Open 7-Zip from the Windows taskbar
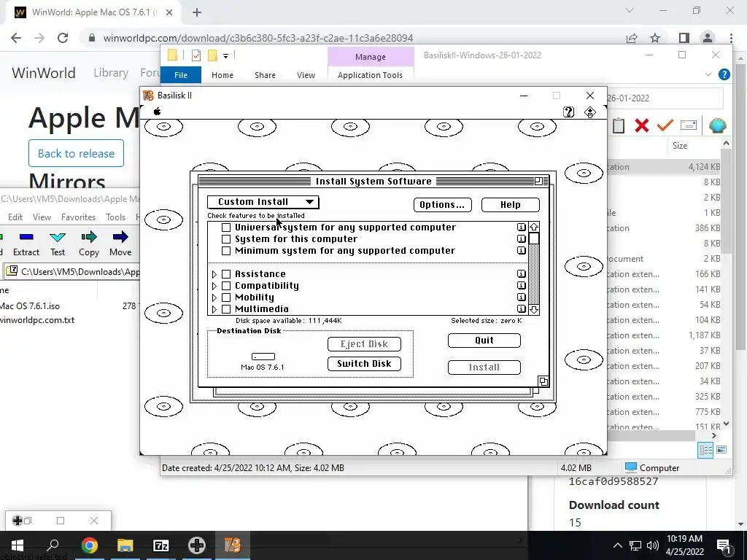The image size is (747, 560). 160,545
